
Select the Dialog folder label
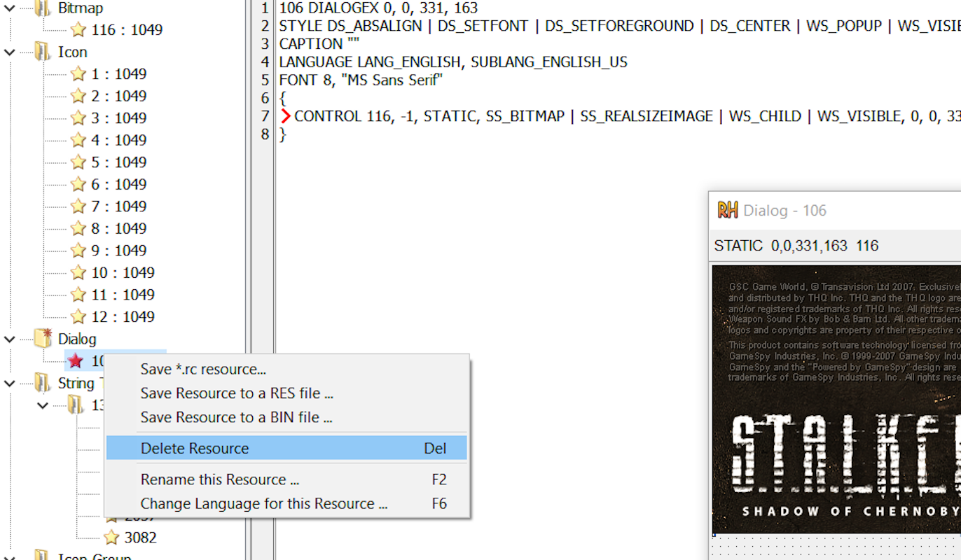click(77, 339)
